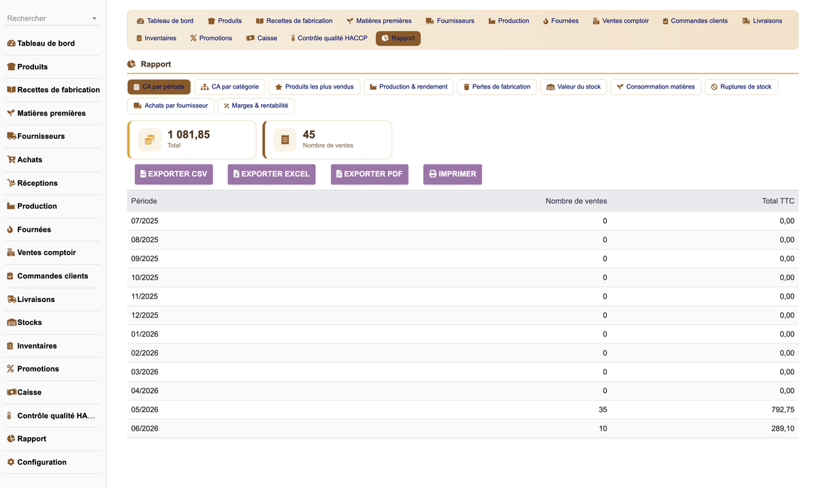
Task: Click the Caisse sidebar money icon
Action: (x=12, y=392)
